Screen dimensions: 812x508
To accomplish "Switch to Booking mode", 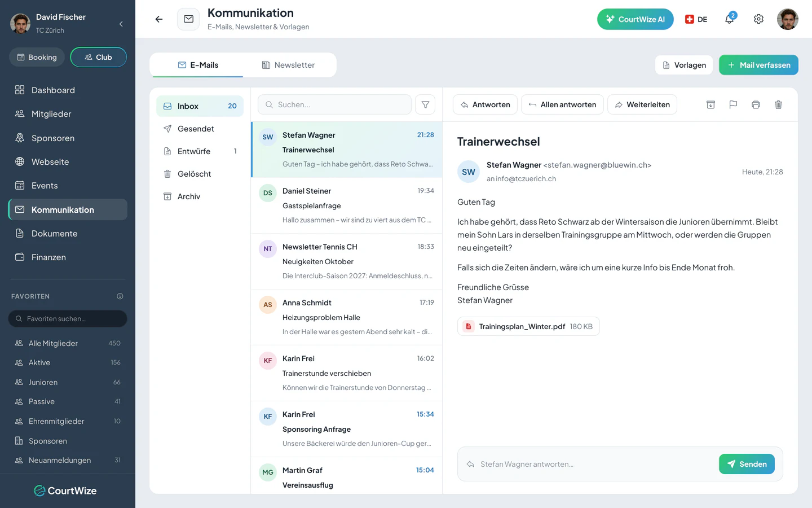I will [x=37, y=57].
